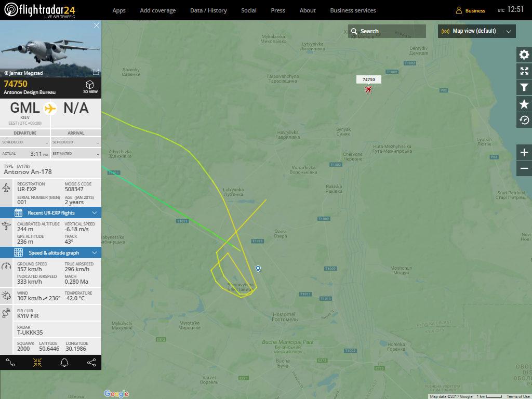Toggle follow-aircraft center icon
The width and height of the screenshot is (532, 399).
click(37, 363)
